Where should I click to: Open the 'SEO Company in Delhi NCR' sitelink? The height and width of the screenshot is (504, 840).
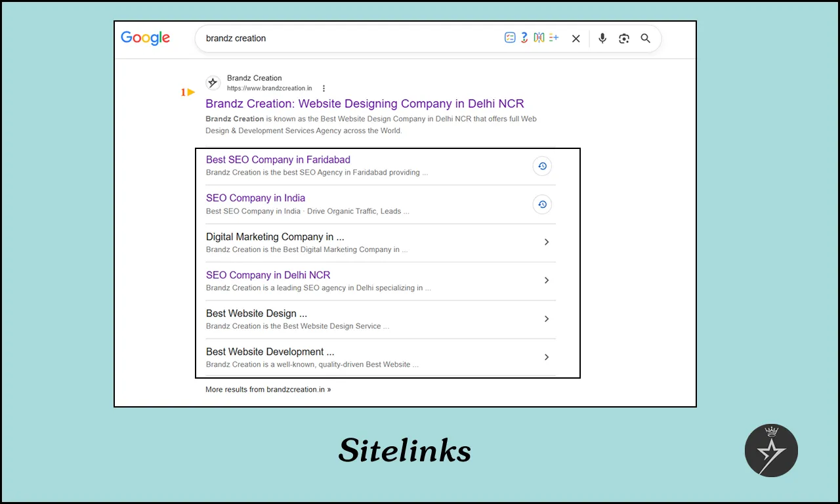pos(268,275)
